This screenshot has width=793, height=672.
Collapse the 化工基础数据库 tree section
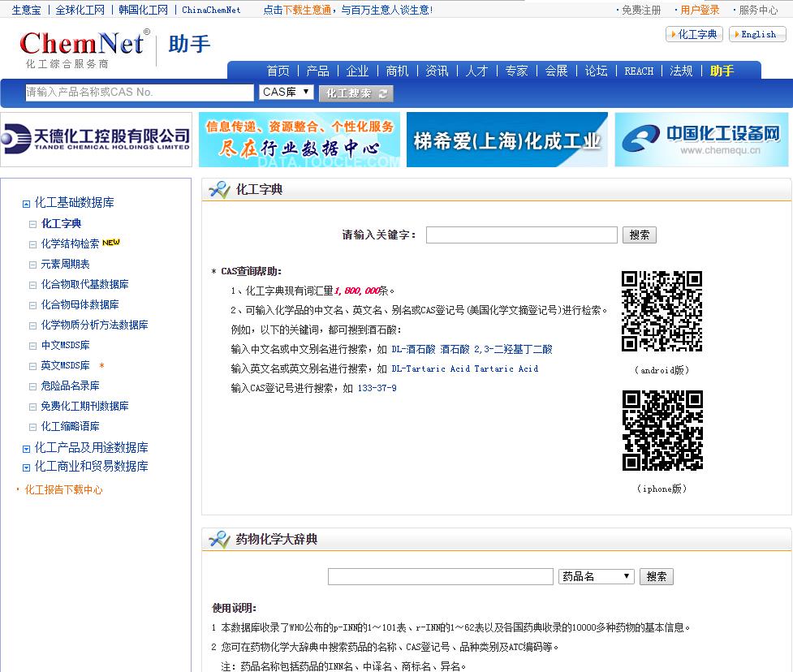click(26, 205)
